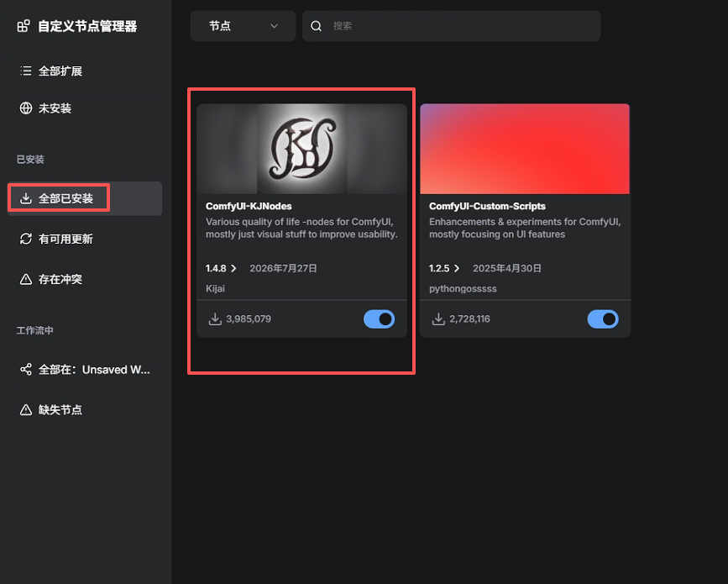Open the KJNodes logo thumbnail
The width and height of the screenshot is (728, 584).
coord(301,149)
